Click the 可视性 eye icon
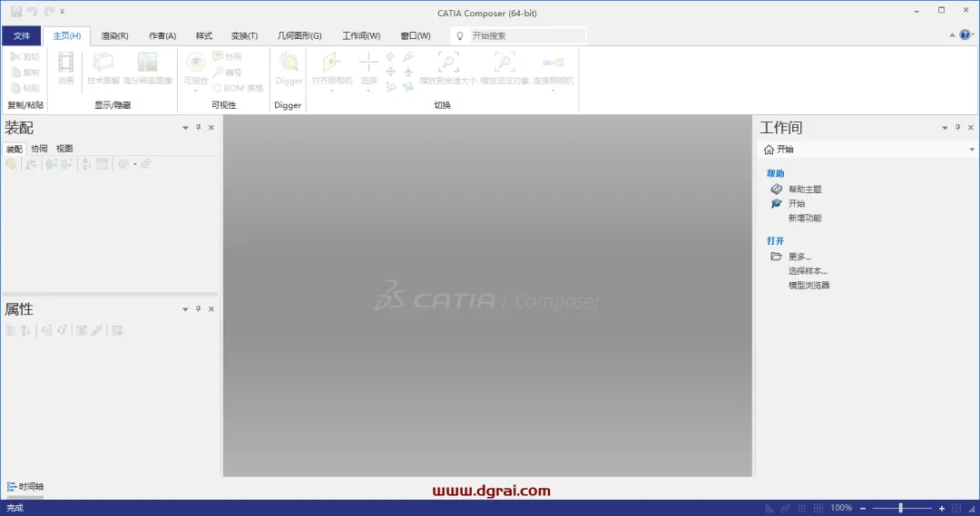This screenshot has height=516, width=980. coord(196,63)
